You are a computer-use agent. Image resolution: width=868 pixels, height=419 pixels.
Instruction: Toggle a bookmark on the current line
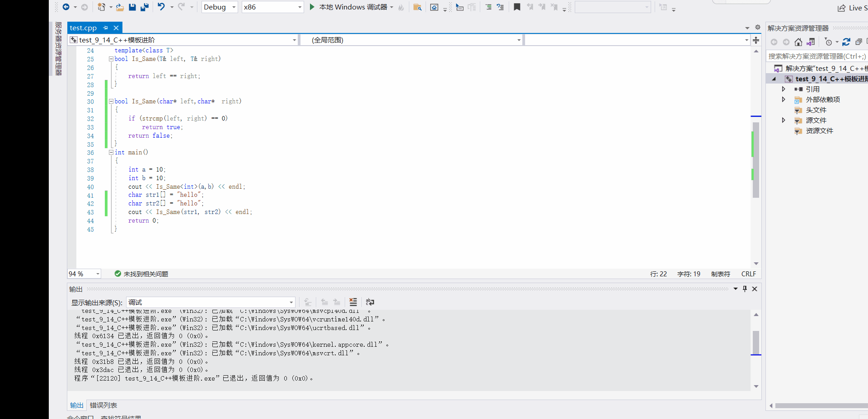tap(517, 7)
